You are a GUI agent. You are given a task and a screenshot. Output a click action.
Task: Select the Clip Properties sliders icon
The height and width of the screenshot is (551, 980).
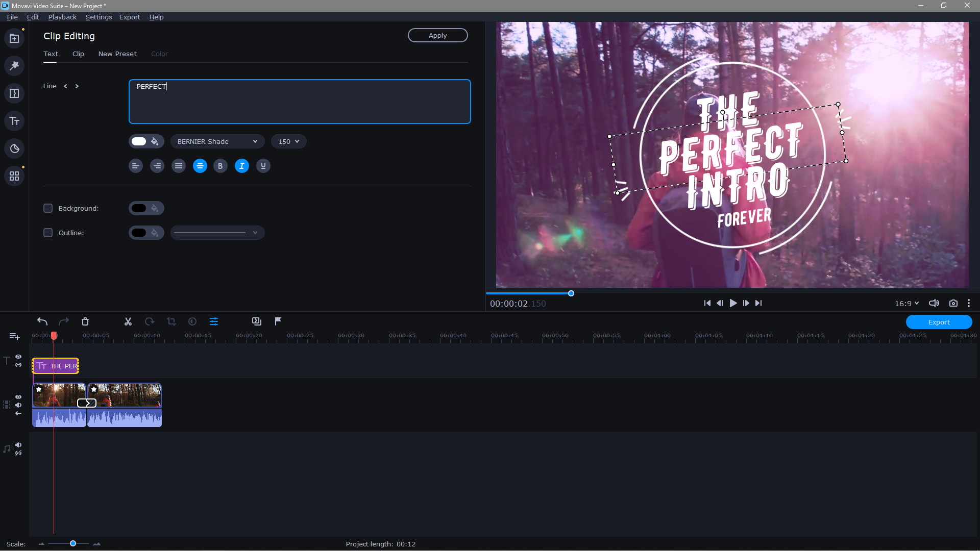click(214, 321)
